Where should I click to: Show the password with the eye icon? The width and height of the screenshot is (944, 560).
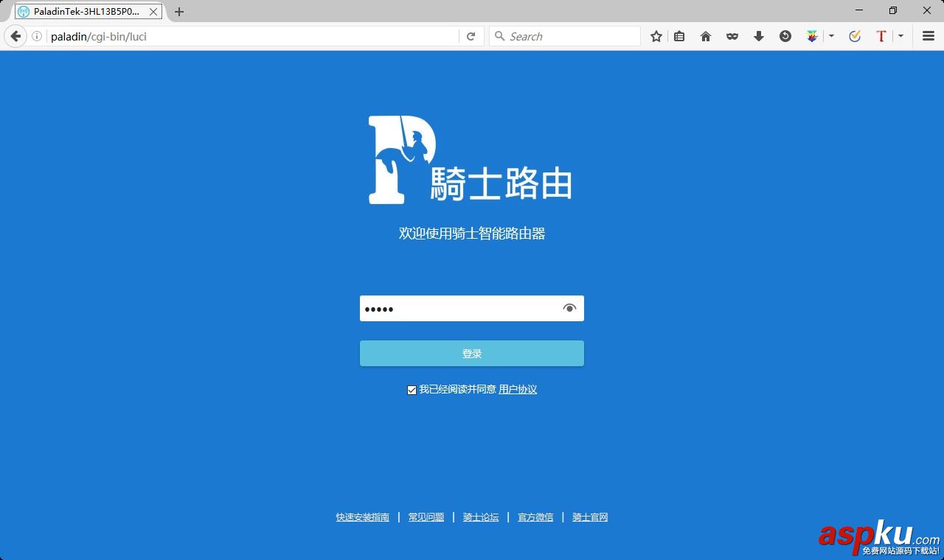pos(569,308)
